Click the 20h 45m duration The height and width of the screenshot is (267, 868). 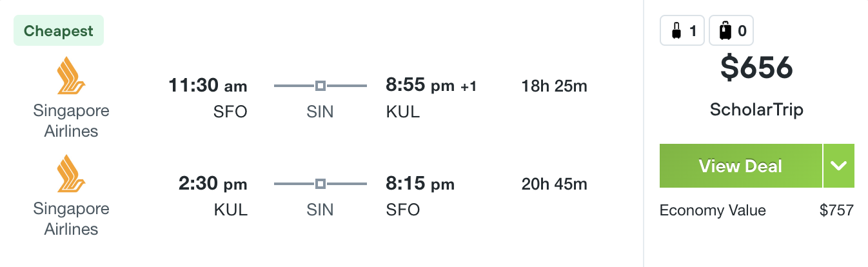pyautogui.click(x=555, y=184)
